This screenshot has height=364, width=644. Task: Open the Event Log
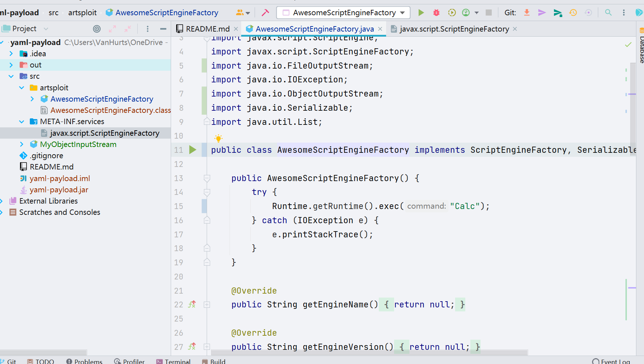(x=615, y=360)
